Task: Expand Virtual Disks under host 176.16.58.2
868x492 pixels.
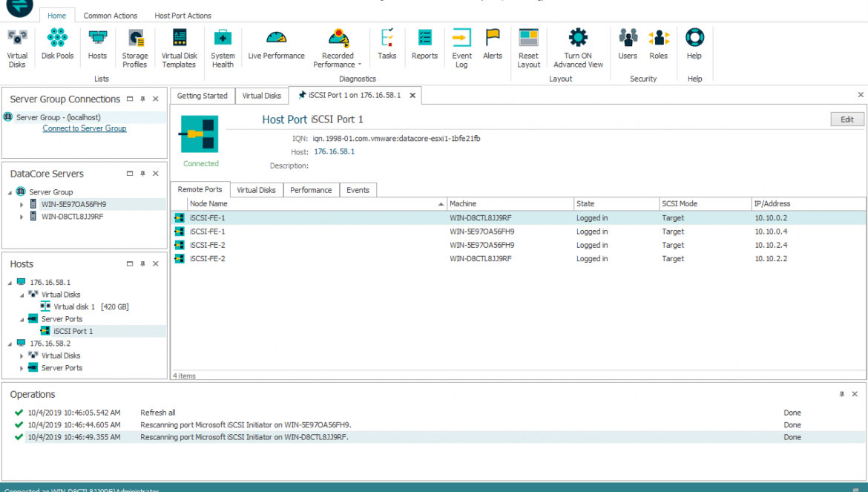Action: [x=22, y=356]
